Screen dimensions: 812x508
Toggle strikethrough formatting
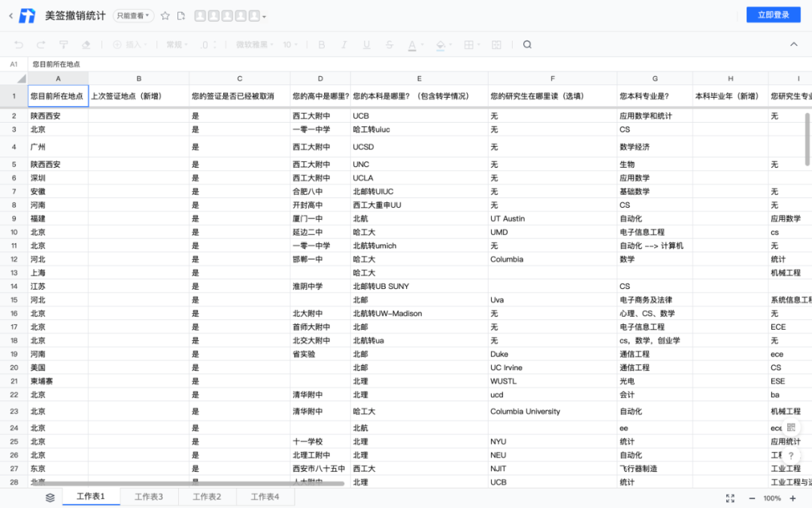pos(389,44)
